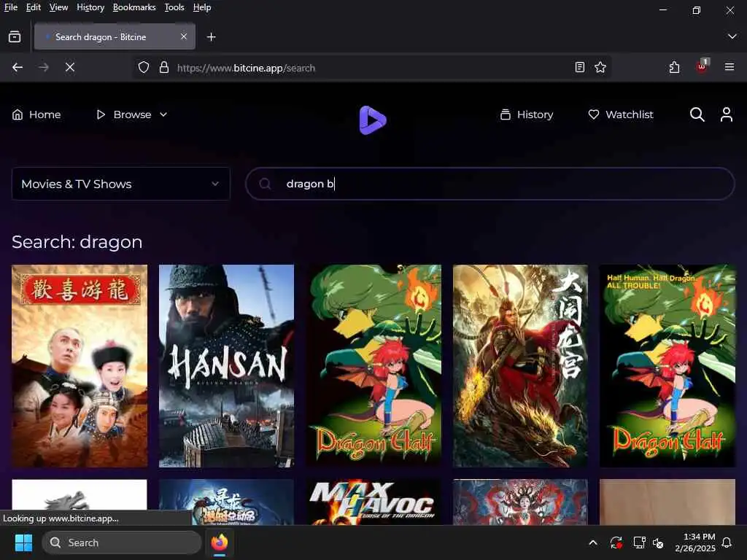Click Windows taskbar Search box
747x560 pixels.
(x=122, y=542)
